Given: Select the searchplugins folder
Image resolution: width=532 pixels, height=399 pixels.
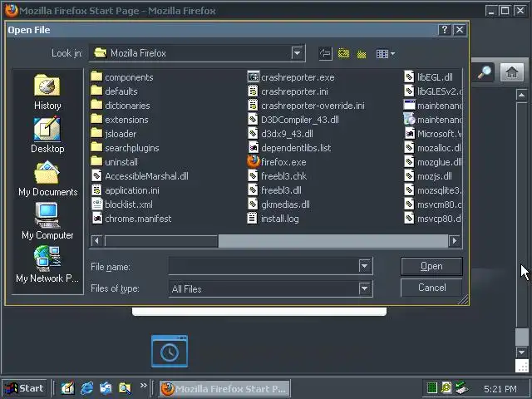Looking at the screenshot, I should [126, 148].
